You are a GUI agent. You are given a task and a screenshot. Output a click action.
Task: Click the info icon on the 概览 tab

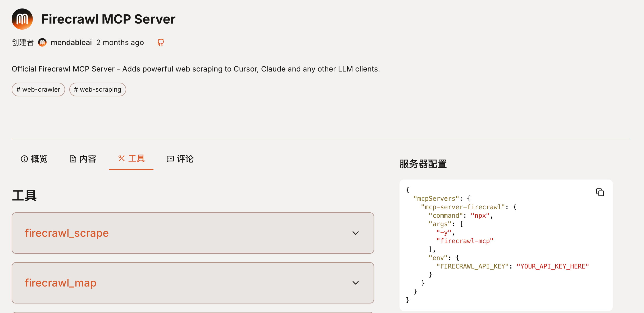pos(24,159)
